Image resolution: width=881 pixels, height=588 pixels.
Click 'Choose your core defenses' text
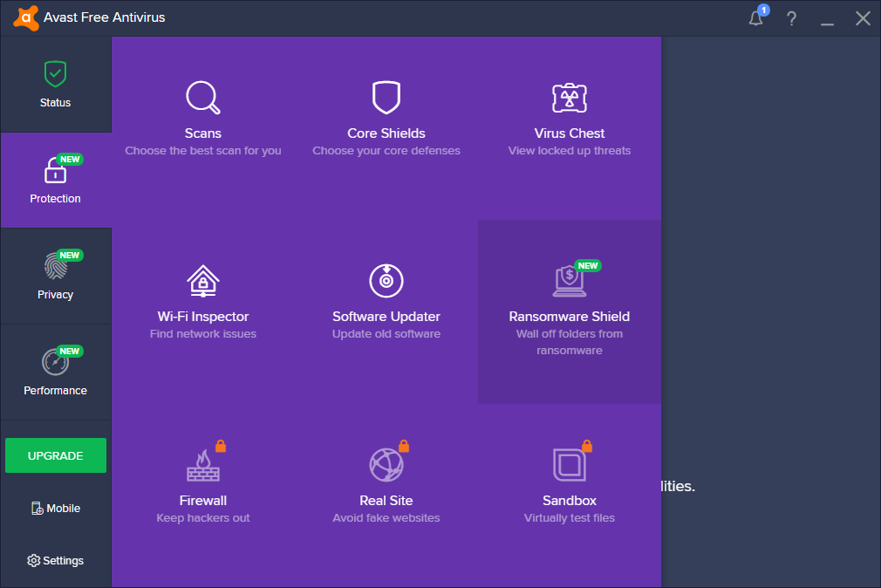[386, 151]
